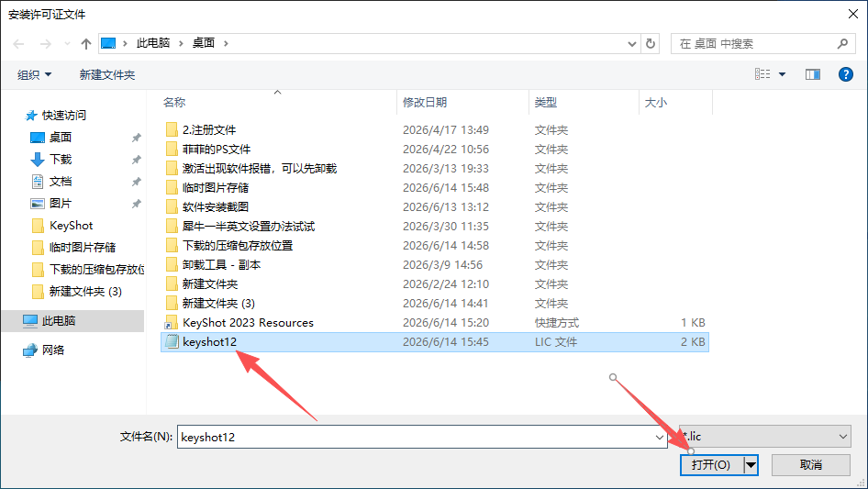Open 新建文件夹 (3) in sidebar
The image size is (868, 489).
(x=85, y=292)
